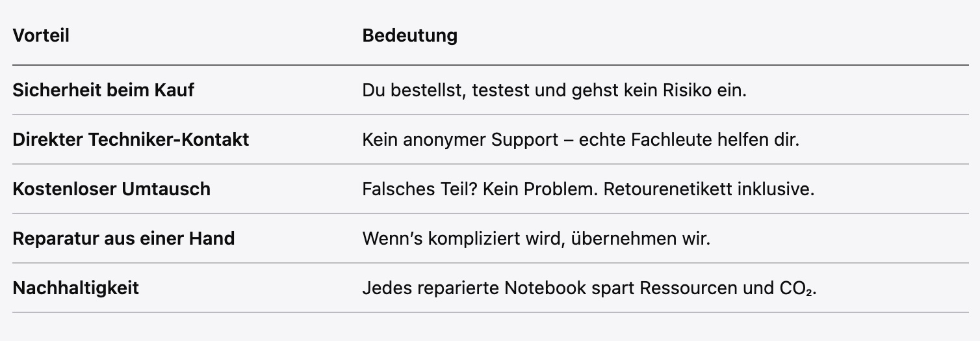Click the 'Vorteil' column header

[41, 36]
